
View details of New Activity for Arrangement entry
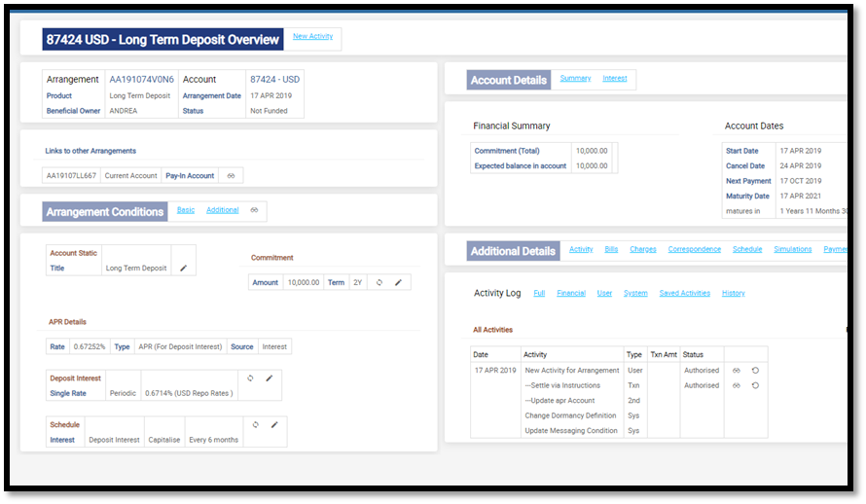coord(737,371)
